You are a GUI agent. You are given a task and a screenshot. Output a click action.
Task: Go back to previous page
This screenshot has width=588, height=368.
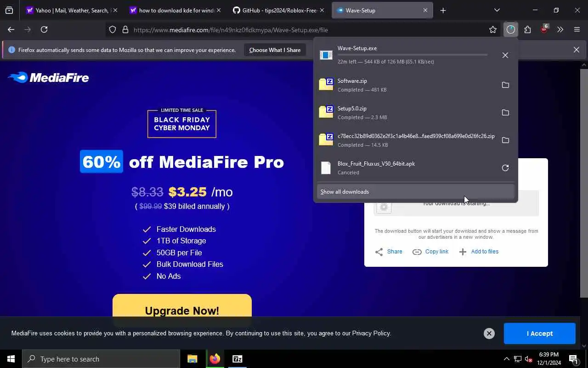11,29
